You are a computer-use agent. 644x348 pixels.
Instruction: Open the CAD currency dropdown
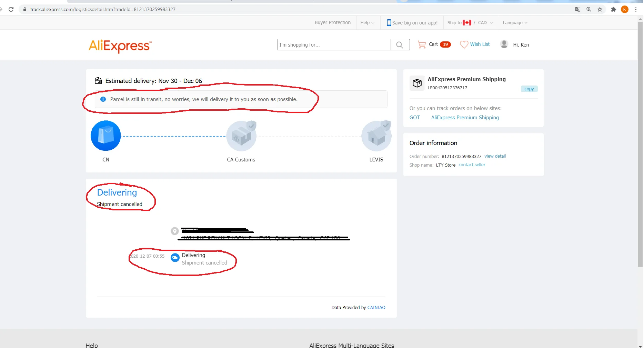[485, 23]
